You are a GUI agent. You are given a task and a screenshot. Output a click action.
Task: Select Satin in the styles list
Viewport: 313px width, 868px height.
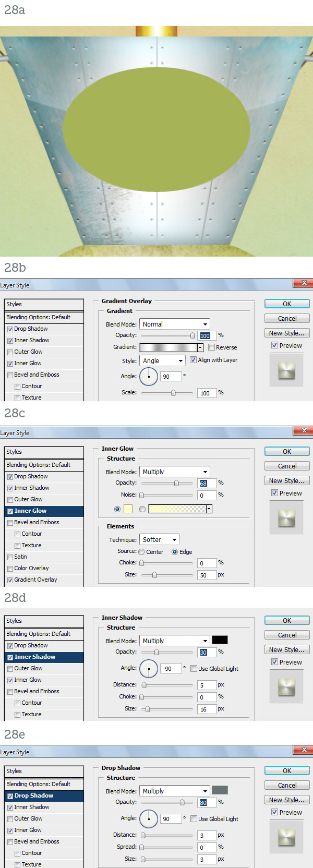(x=20, y=557)
